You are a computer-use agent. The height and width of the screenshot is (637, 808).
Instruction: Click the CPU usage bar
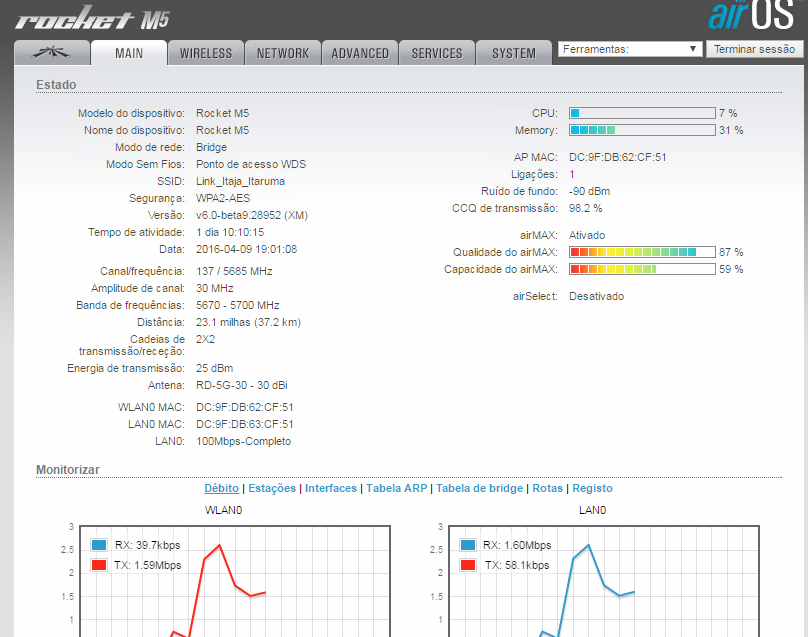(x=642, y=113)
